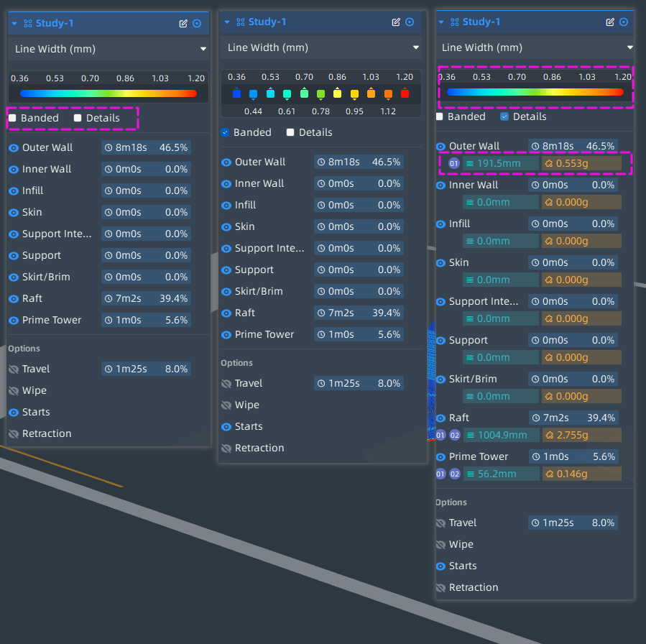
Task: Click target icon in middle Study-1 panel header
Action: tap(410, 22)
